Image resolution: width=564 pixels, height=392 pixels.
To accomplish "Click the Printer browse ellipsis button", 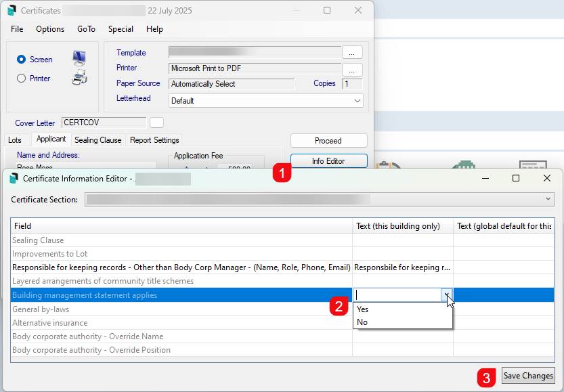I will tap(352, 70).
